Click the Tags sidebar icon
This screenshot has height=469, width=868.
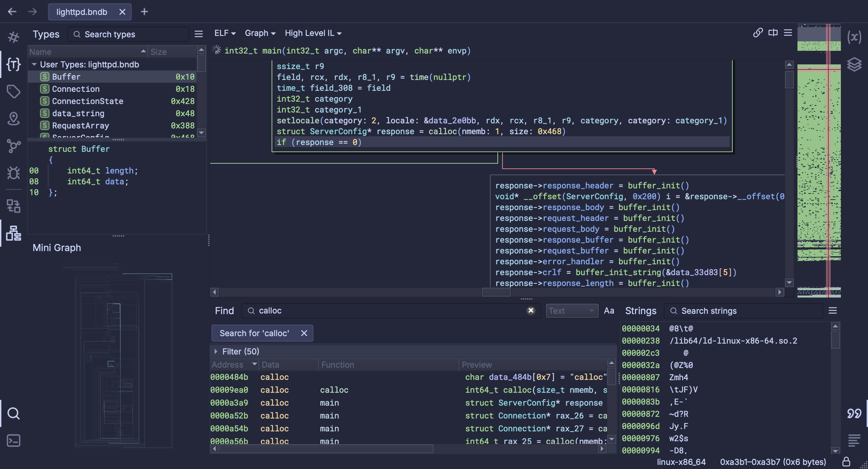coord(14,91)
